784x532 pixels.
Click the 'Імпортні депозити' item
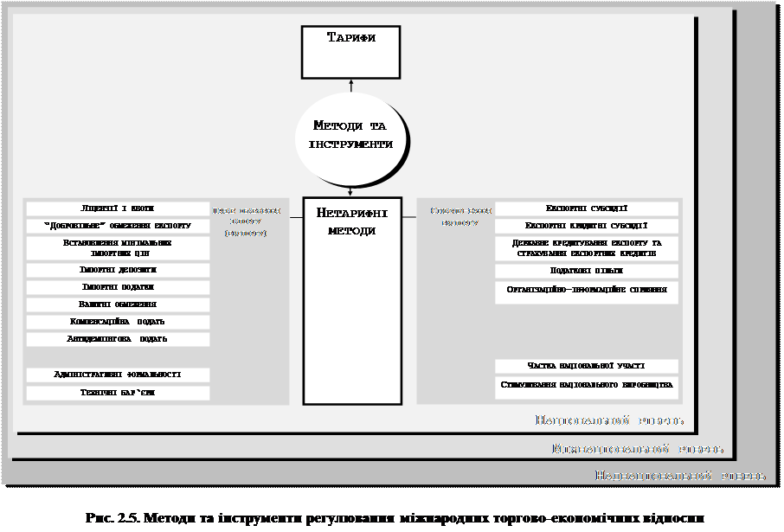[118, 270]
